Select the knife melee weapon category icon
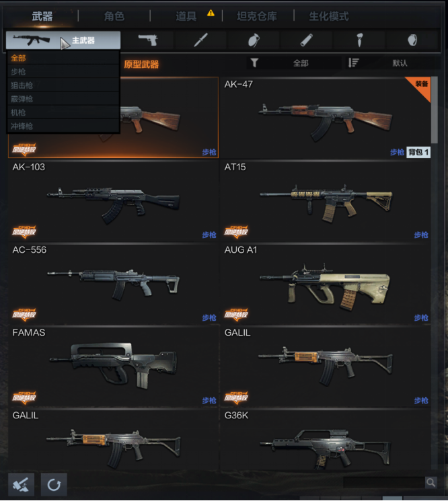 (200, 40)
